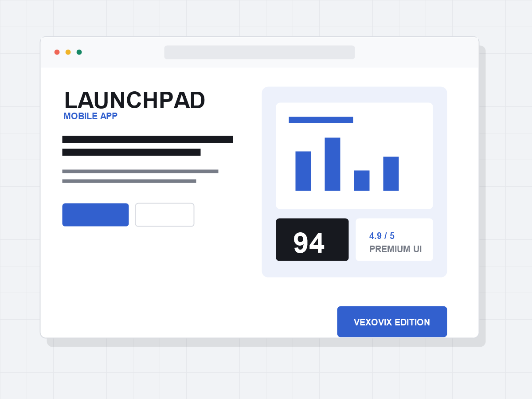Click the shortest bar in the chart

[362, 180]
